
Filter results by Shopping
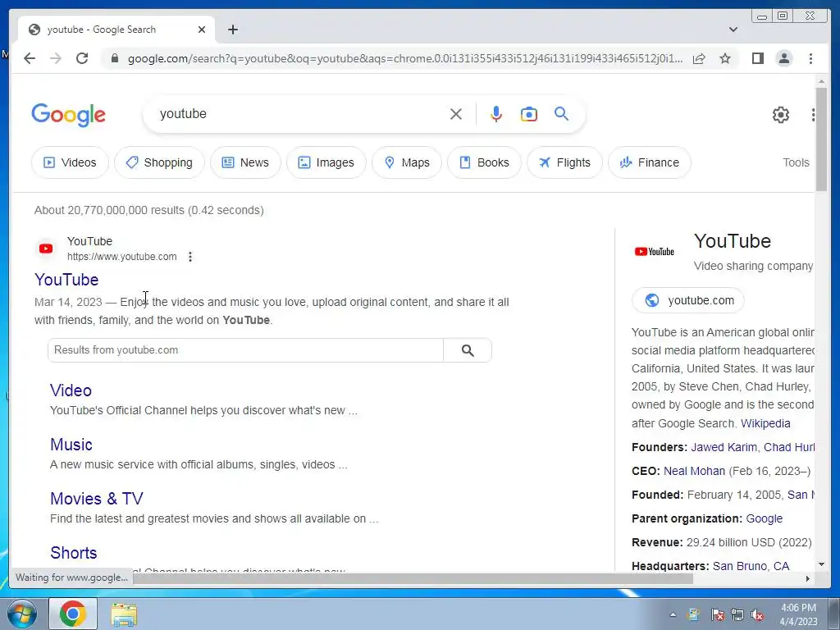159,162
